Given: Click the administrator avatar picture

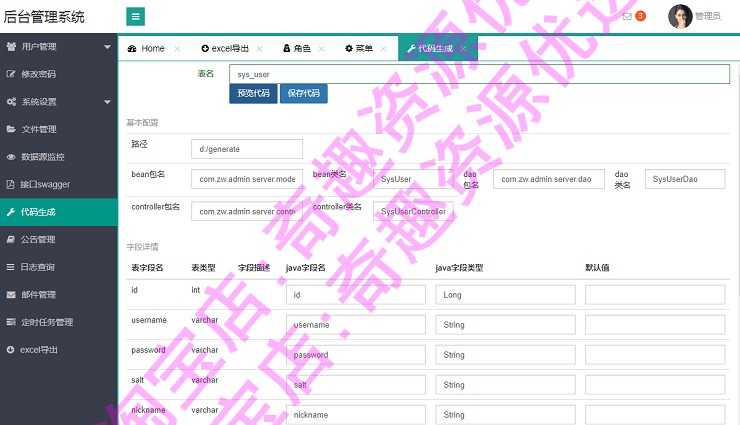Looking at the screenshot, I should pyautogui.click(x=680, y=16).
